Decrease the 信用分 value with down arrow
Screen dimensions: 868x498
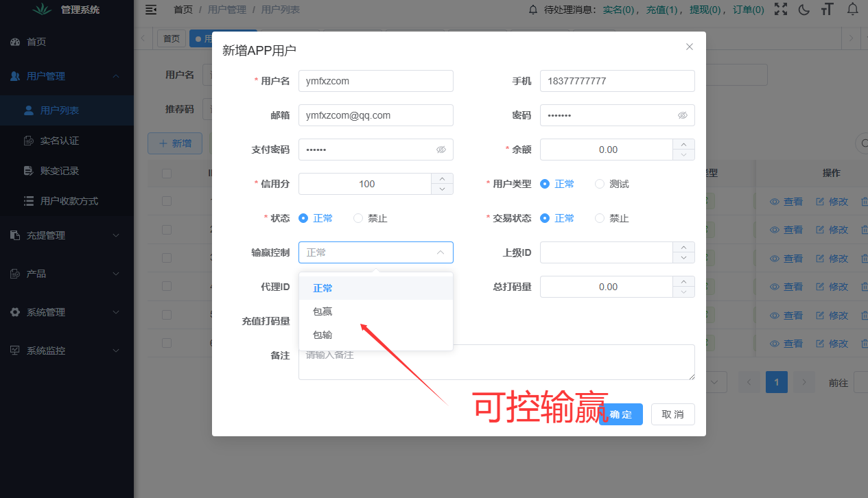pos(442,189)
